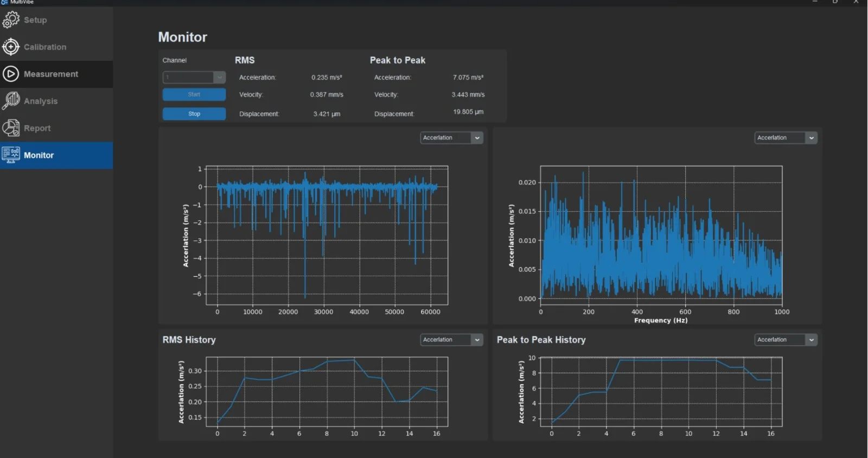Viewport: 868px width, 458px height.
Task: Select the Monitor label in sidebar
Action: (x=39, y=155)
